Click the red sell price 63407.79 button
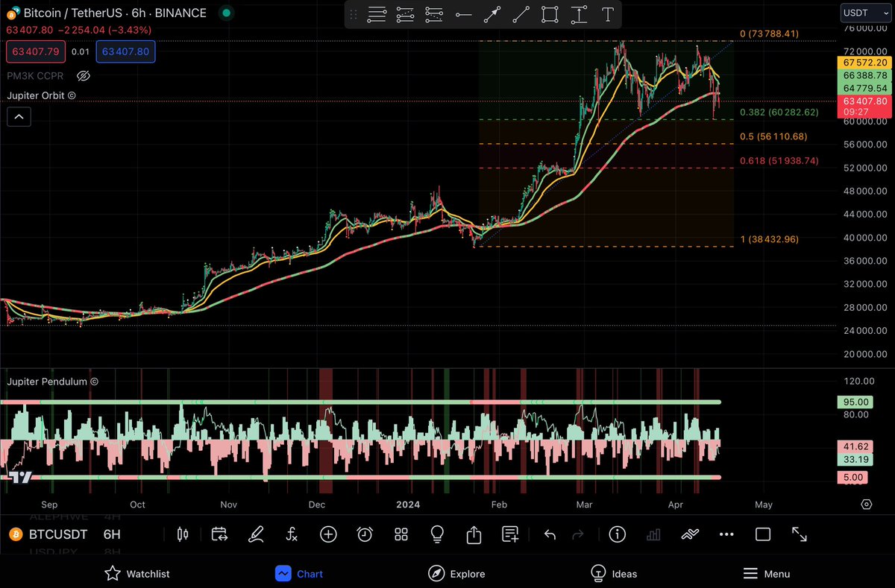This screenshot has width=895, height=588. 35,52
